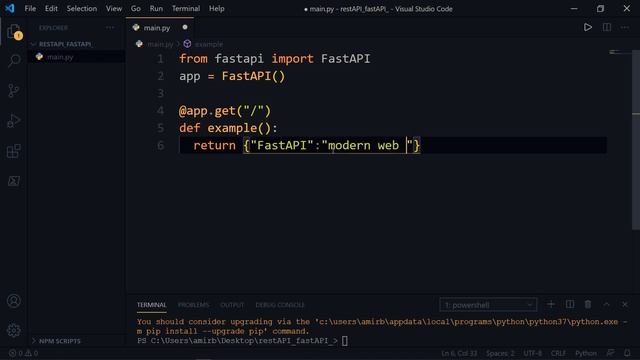Viewport: 640px width, 360px height.
Task: Open the Run menu
Action: [x=156, y=8]
